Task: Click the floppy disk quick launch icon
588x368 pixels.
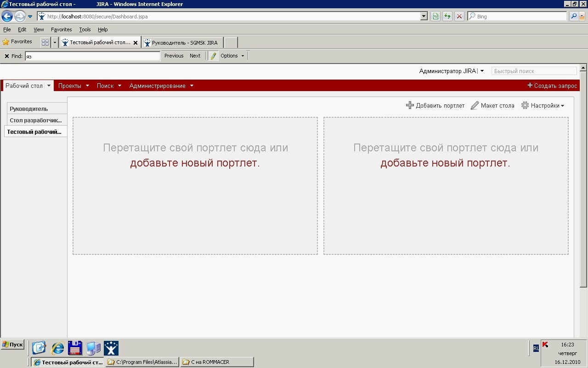Action: click(75, 348)
